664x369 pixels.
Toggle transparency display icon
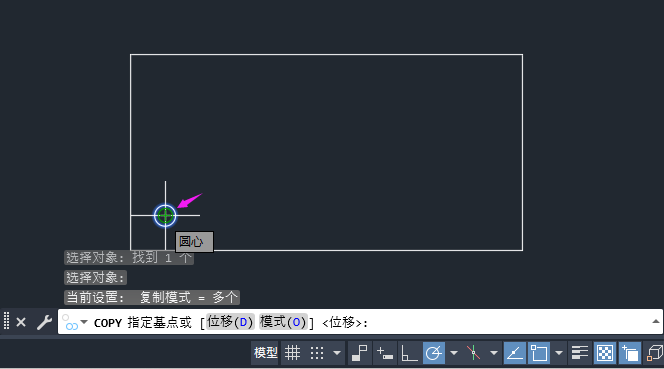coord(605,352)
